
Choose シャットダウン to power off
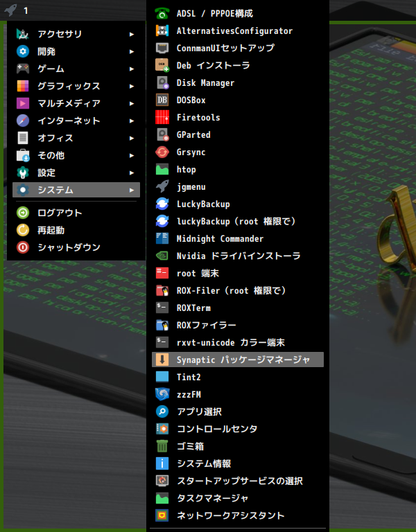pyautogui.click(x=76, y=247)
